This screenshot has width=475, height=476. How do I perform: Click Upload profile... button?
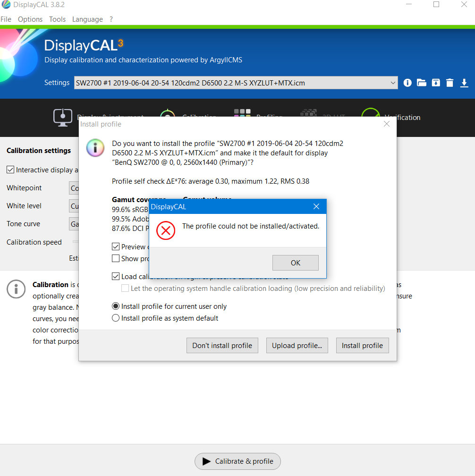[x=297, y=346]
